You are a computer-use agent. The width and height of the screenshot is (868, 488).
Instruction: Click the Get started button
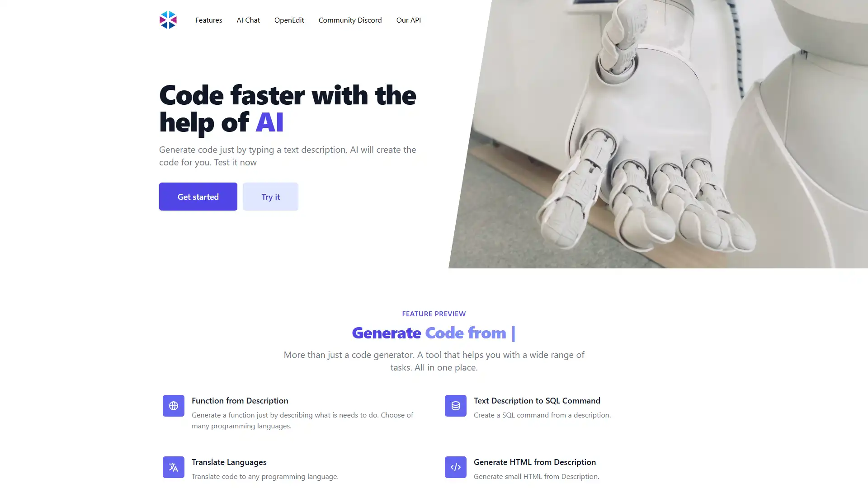coord(197,197)
